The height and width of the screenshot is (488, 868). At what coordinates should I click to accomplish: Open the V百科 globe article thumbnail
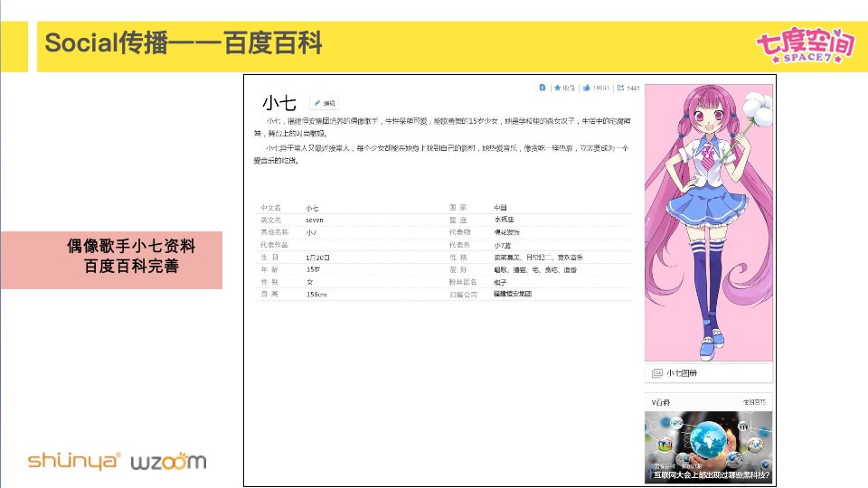[x=708, y=447]
